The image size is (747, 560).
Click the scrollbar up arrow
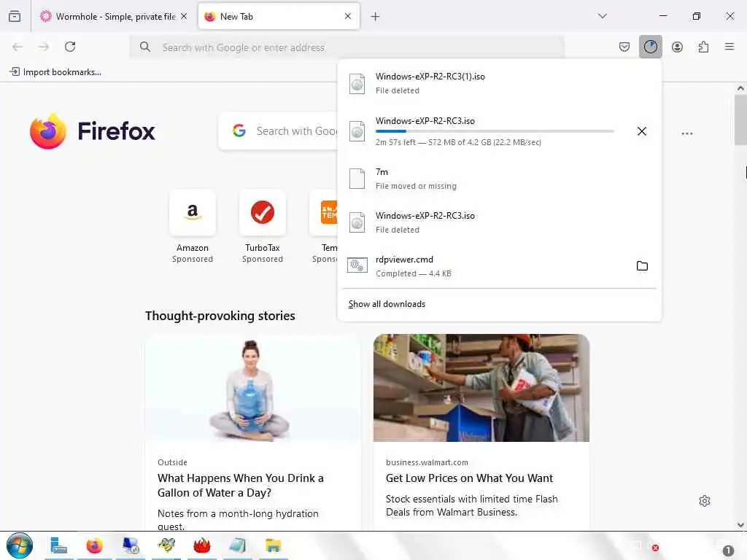[740, 88]
